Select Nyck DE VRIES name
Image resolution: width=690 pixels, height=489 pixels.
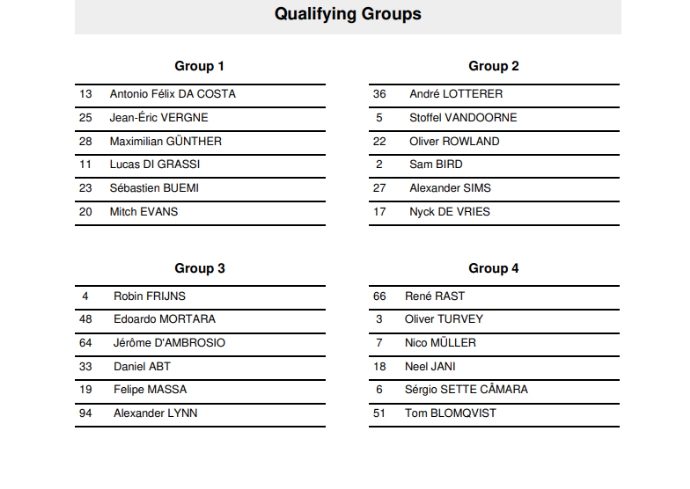point(449,212)
